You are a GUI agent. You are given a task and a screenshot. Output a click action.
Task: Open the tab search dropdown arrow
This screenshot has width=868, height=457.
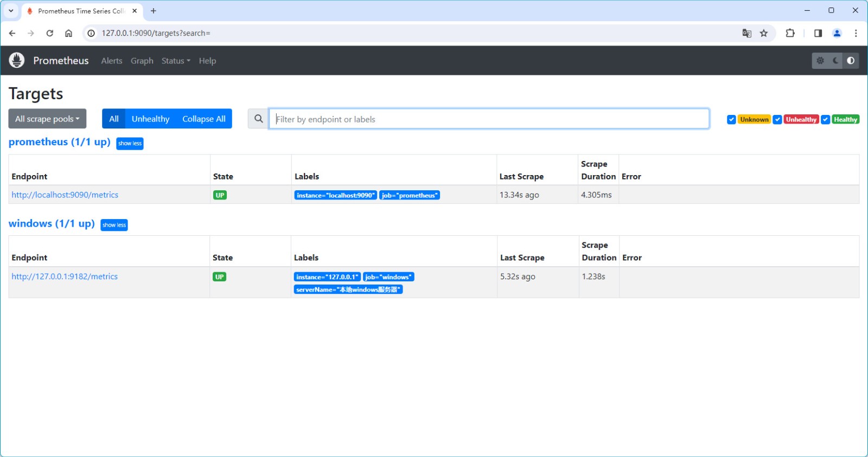(x=11, y=11)
